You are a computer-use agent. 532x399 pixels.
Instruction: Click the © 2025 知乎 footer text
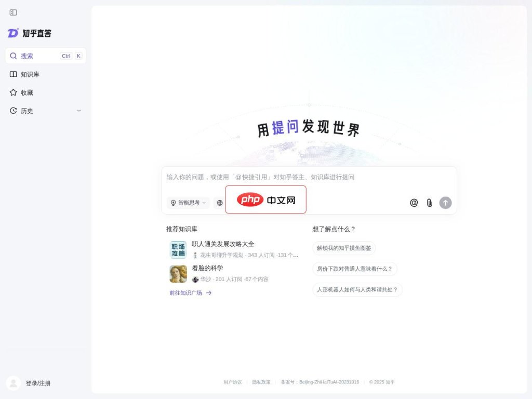pos(382,382)
